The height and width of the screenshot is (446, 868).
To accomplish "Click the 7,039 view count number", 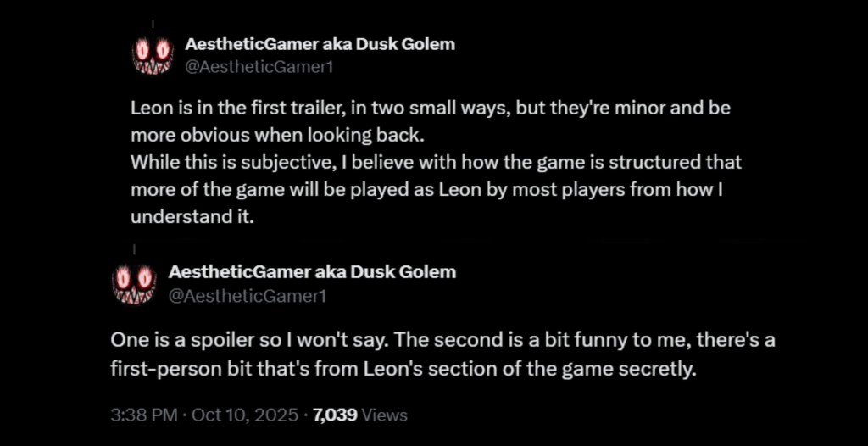I will (x=335, y=415).
